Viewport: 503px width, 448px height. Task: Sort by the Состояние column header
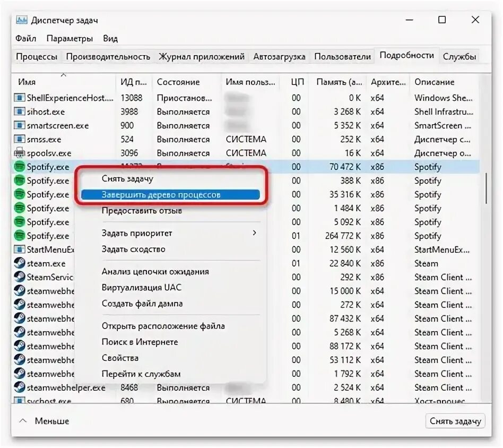(186, 82)
